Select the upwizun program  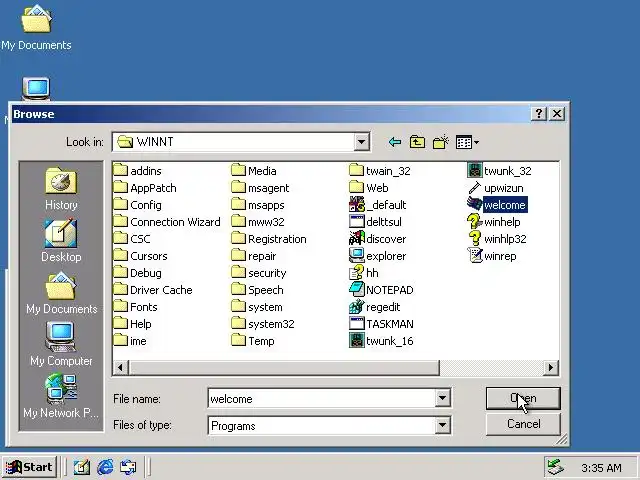(496, 188)
